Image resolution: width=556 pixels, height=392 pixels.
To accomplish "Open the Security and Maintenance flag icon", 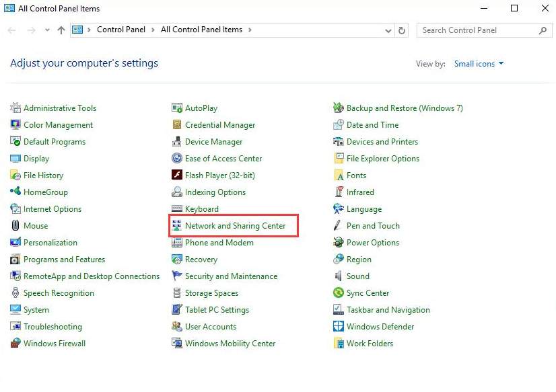I will [x=176, y=276].
